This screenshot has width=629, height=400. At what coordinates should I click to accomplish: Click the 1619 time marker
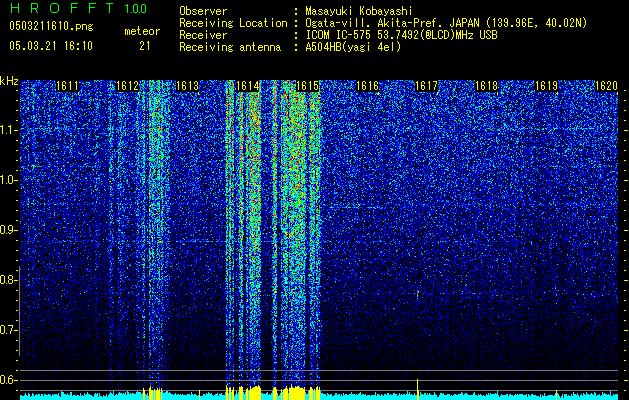click(546, 86)
